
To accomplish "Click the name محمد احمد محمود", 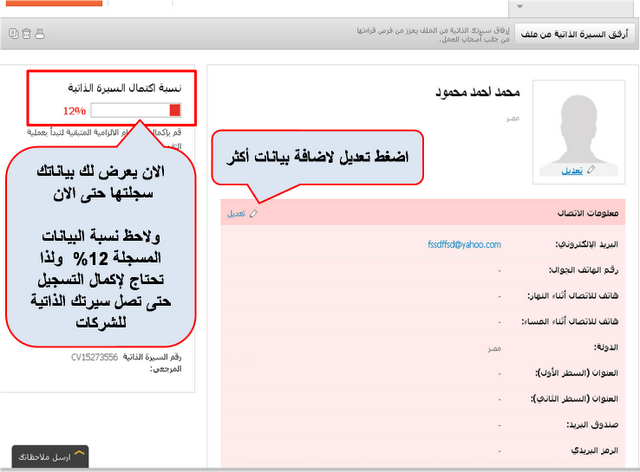I will click(x=478, y=92).
